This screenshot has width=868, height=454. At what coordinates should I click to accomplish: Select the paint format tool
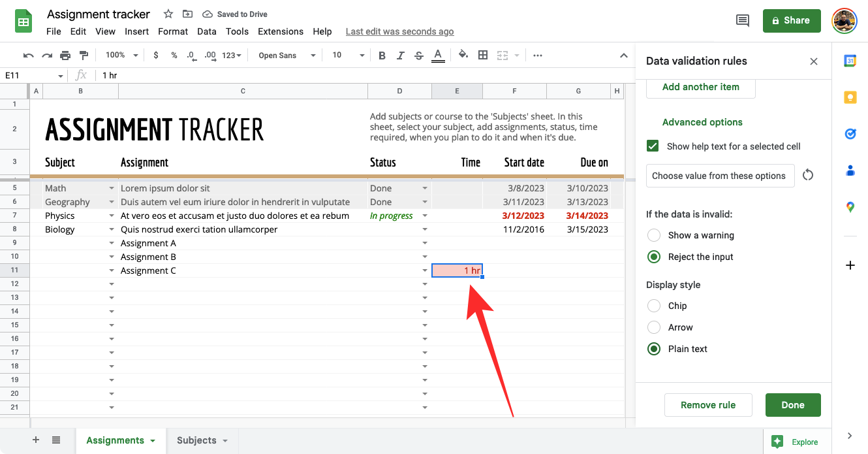tap(84, 56)
